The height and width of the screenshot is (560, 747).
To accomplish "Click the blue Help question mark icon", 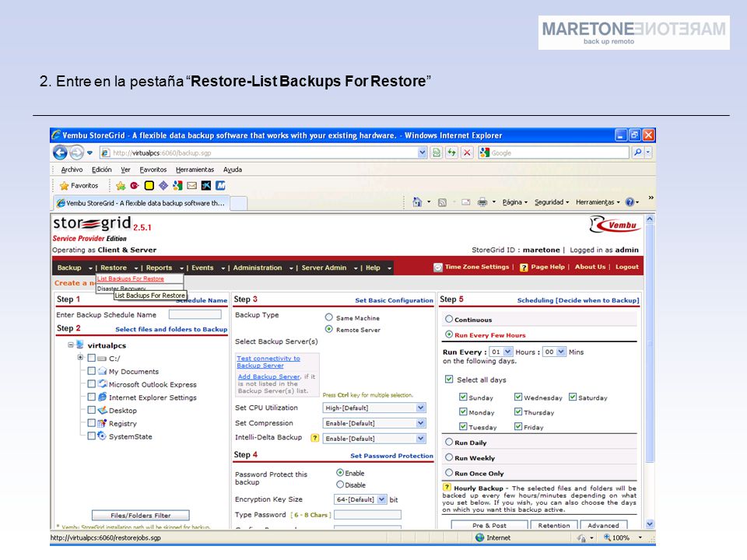I will pos(630,202).
